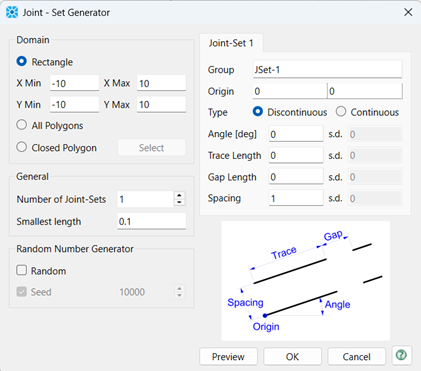Click the application icon in title bar

(12, 12)
